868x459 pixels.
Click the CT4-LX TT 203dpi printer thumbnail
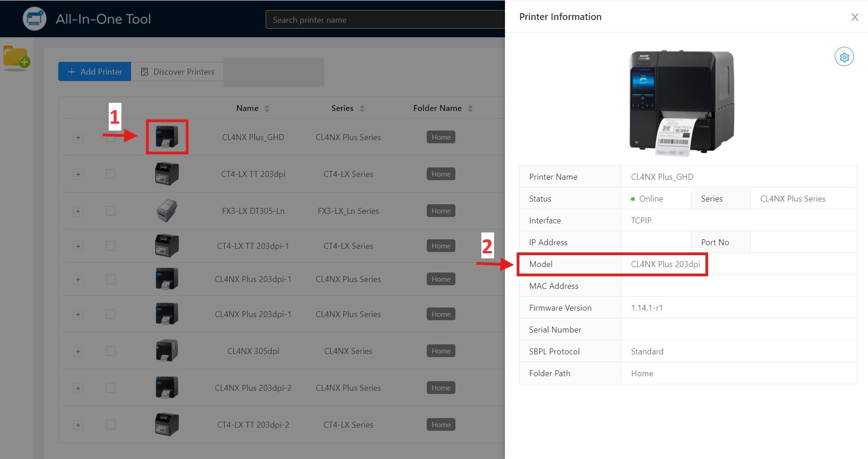click(x=167, y=173)
